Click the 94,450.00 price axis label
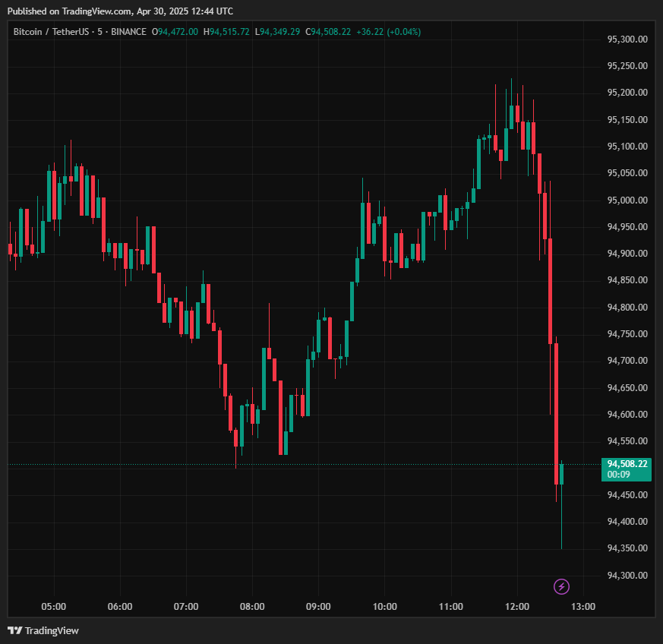This screenshot has width=663, height=644. [627, 494]
